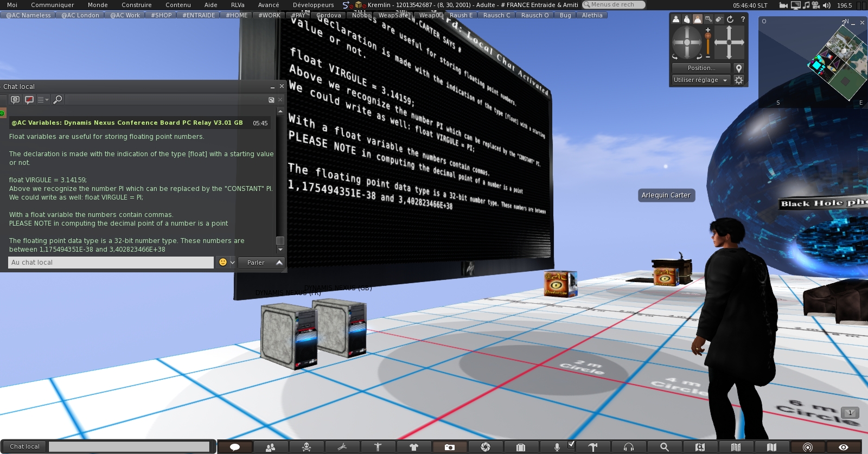Click the people/friends icon in bottom toolbar
The height and width of the screenshot is (454, 868).
pyautogui.click(x=270, y=447)
